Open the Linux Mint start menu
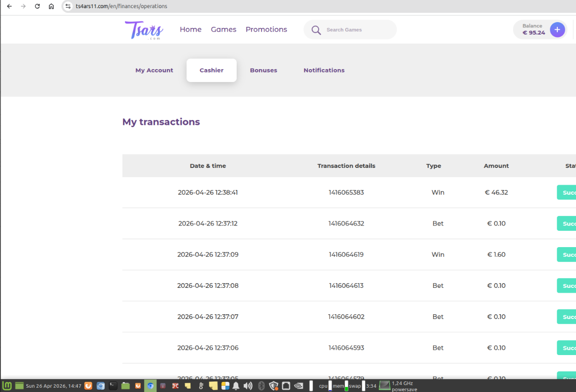This screenshot has height=392, width=576. tap(7, 386)
